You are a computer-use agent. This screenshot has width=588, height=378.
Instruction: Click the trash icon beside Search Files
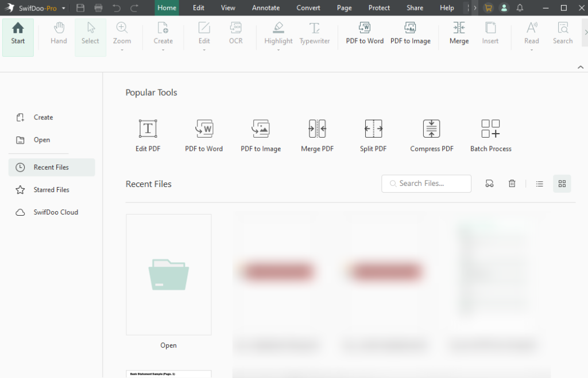point(512,184)
